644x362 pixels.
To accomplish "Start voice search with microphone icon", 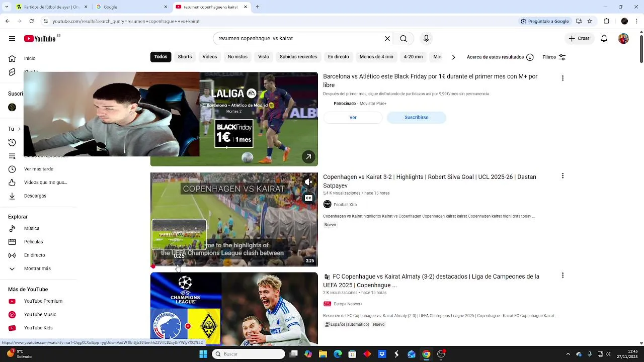I will [426, 38].
